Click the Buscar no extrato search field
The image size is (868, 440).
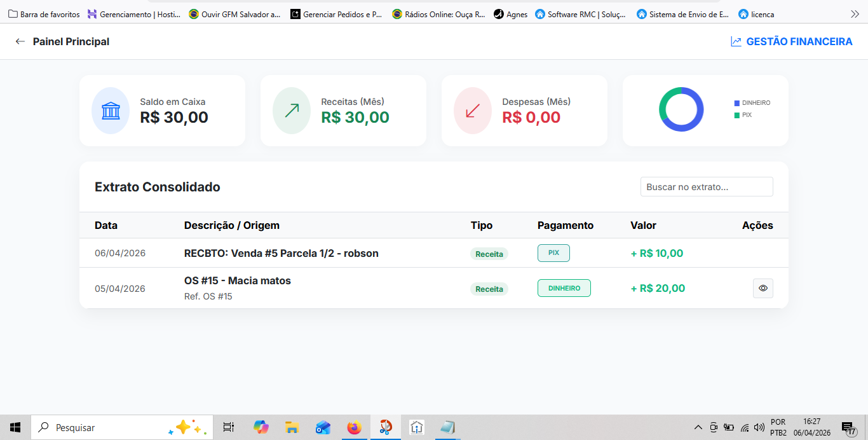click(x=706, y=186)
